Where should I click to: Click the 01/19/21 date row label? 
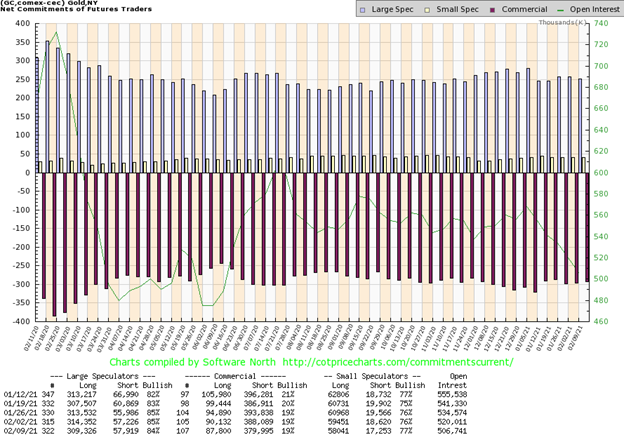point(20,404)
